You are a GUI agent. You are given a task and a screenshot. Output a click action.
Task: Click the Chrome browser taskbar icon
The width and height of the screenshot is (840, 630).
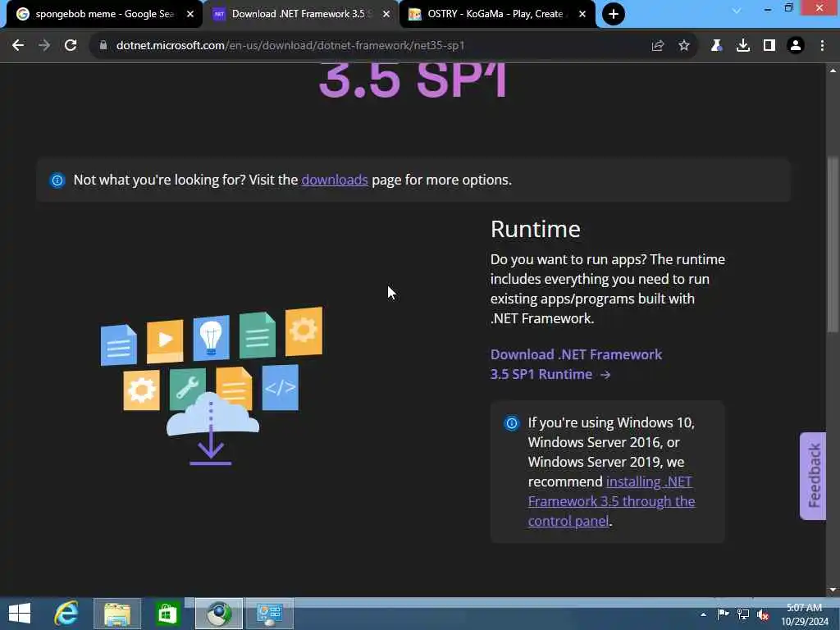[218, 614]
